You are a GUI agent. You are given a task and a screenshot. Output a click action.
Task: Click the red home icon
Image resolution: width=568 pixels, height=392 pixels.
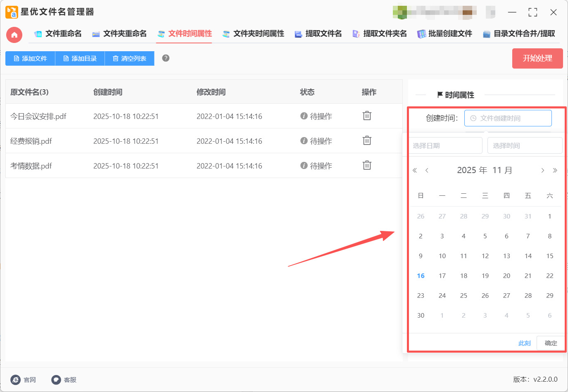pos(14,35)
